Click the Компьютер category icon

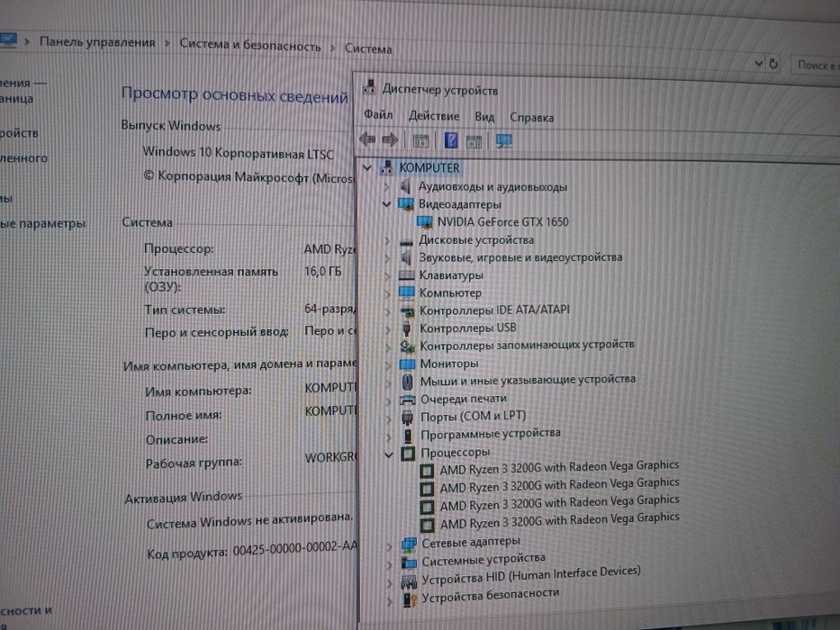pyautogui.click(x=407, y=293)
